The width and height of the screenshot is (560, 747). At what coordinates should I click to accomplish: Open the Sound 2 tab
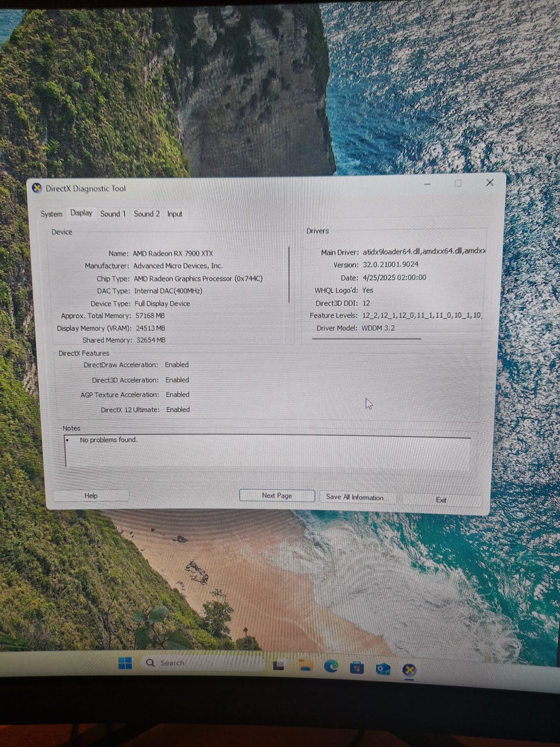click(146, 214)
